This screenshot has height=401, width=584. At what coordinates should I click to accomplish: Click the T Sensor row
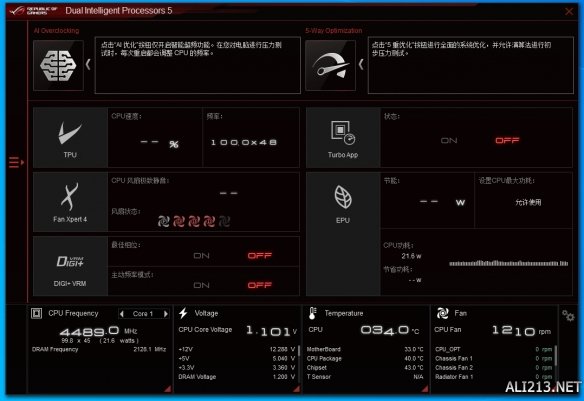click(365, 377)
